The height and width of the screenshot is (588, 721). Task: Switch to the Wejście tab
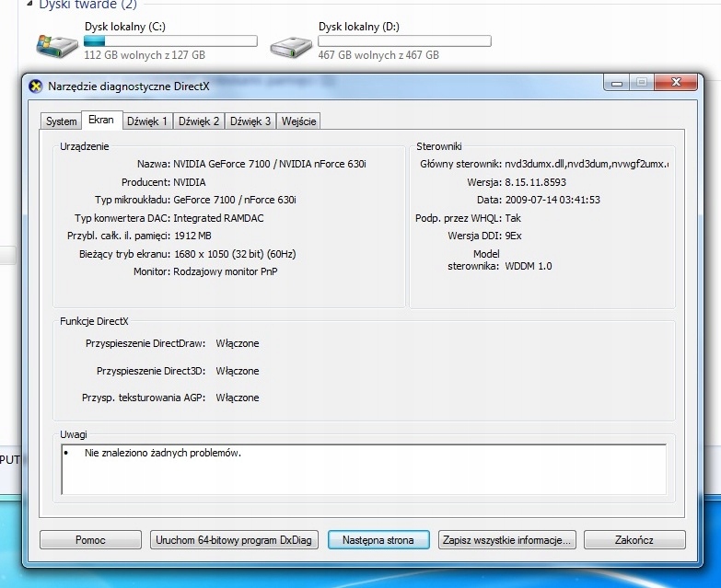pyautogui.click(x=298, y=121)
